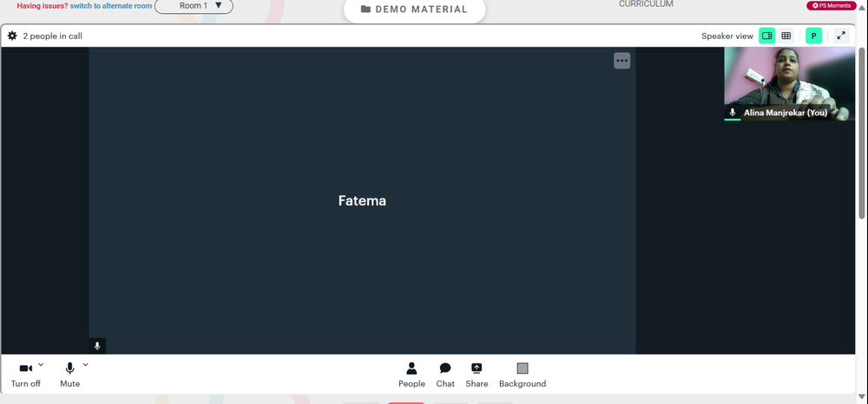This screenshot has height=404, width=868.
Task: Open the Demo Material folder button
Action: click(414, 10)
